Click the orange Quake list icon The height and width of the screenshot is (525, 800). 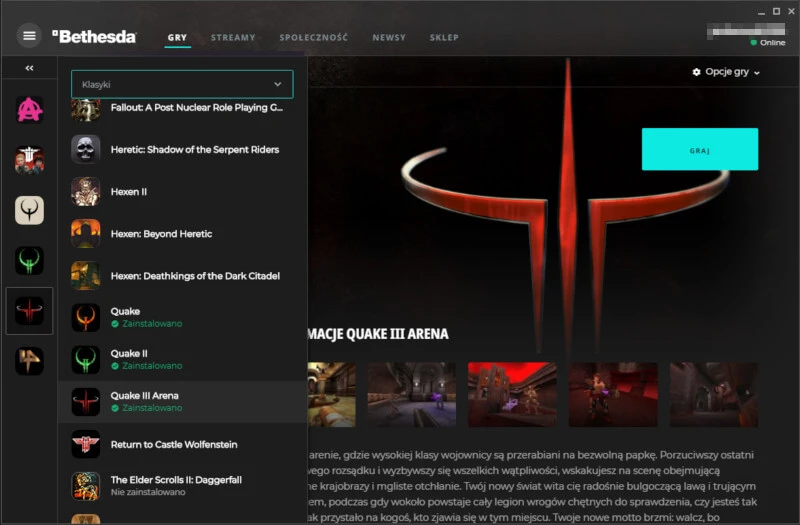(86, 317)
